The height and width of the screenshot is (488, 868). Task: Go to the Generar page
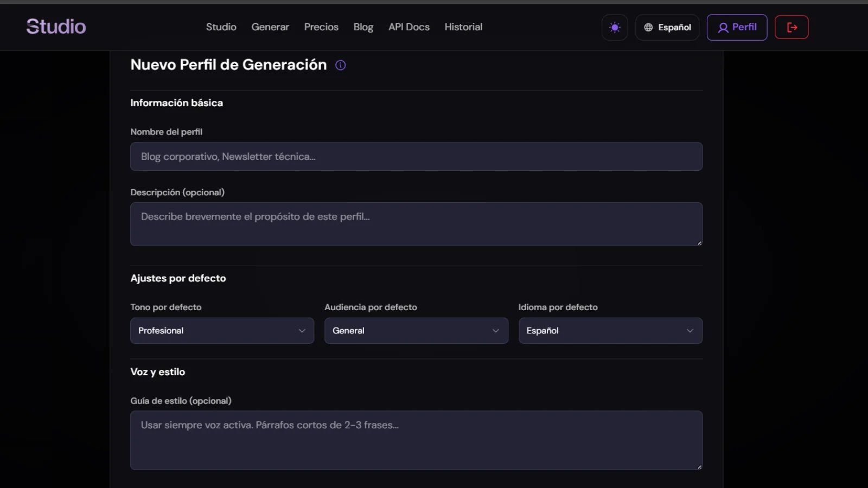point(270,27)
